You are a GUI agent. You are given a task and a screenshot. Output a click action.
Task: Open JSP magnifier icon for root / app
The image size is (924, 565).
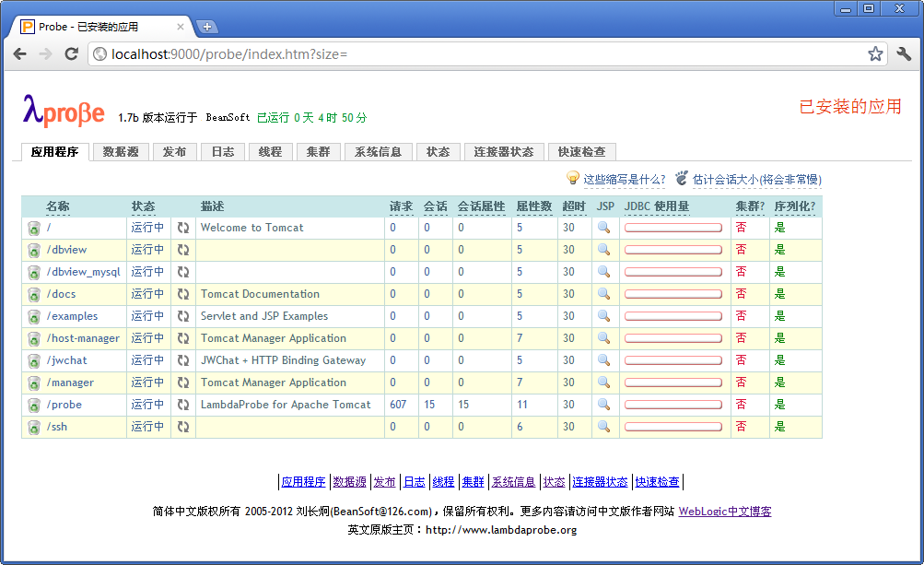[x=604, y=228]
